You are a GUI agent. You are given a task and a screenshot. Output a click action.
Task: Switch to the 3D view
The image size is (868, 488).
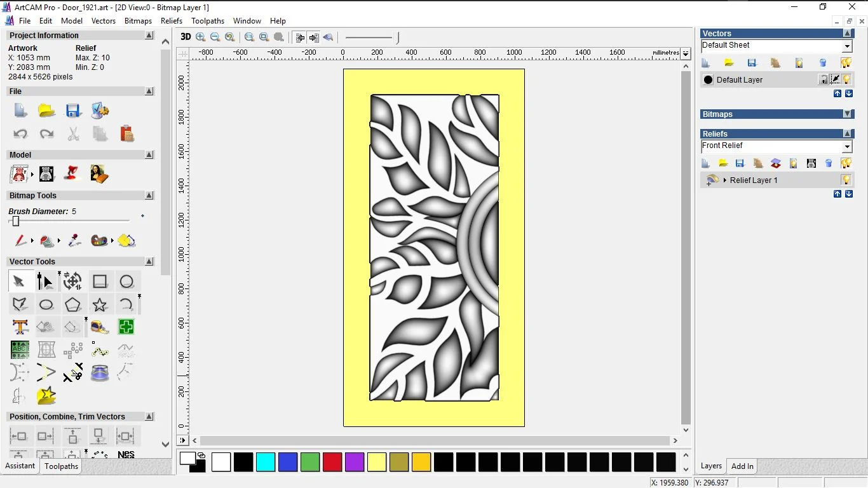(185, 37)
